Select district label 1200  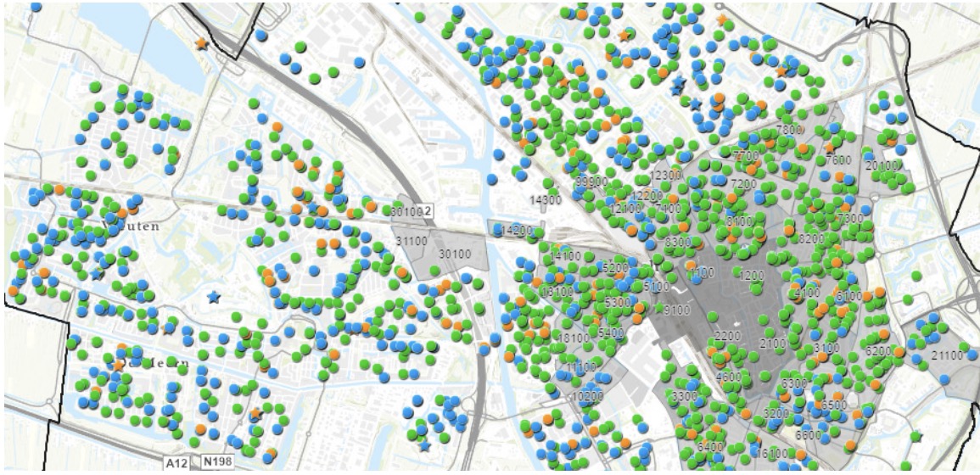(751, 276)
